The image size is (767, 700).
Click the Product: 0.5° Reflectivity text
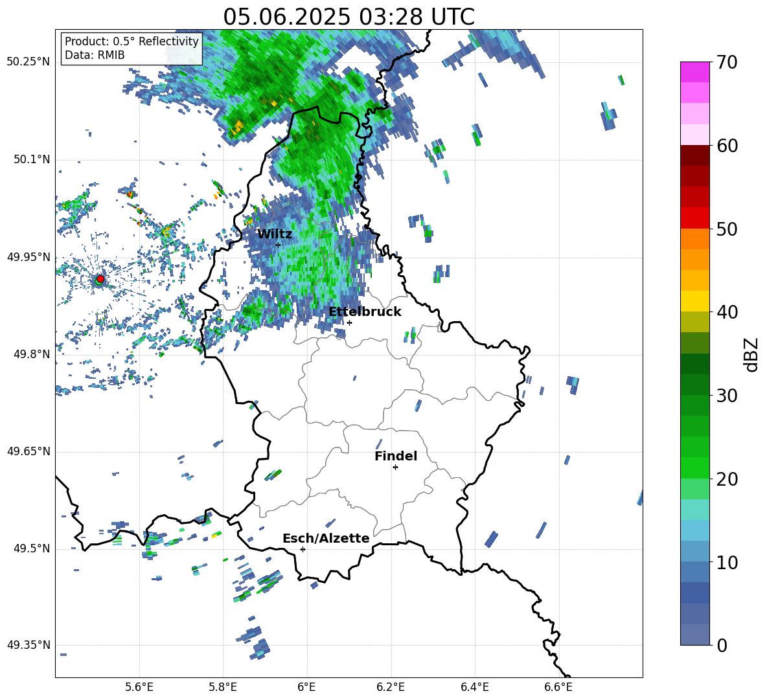132,41
